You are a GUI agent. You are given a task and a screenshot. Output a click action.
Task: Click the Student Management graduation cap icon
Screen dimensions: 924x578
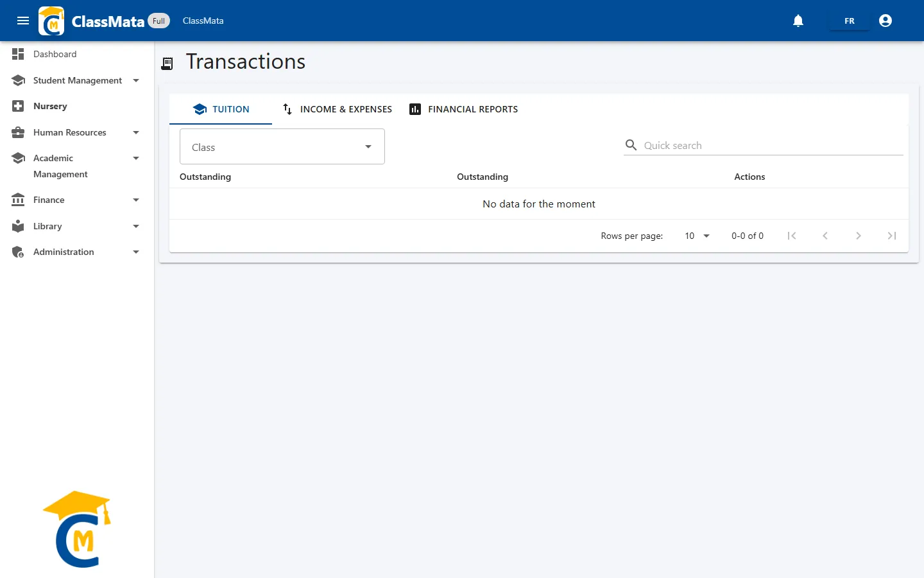(x=18, y=80)
